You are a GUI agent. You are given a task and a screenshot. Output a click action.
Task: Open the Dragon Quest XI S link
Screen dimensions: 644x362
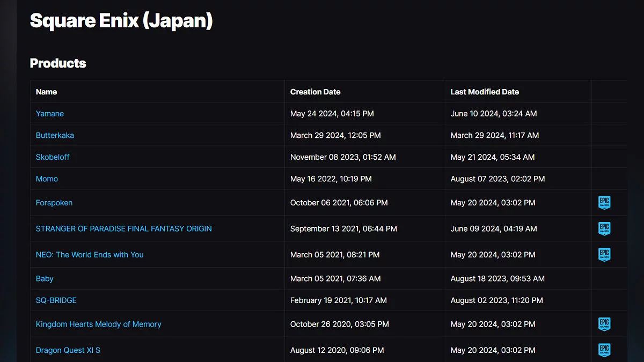tap(68, 350)
